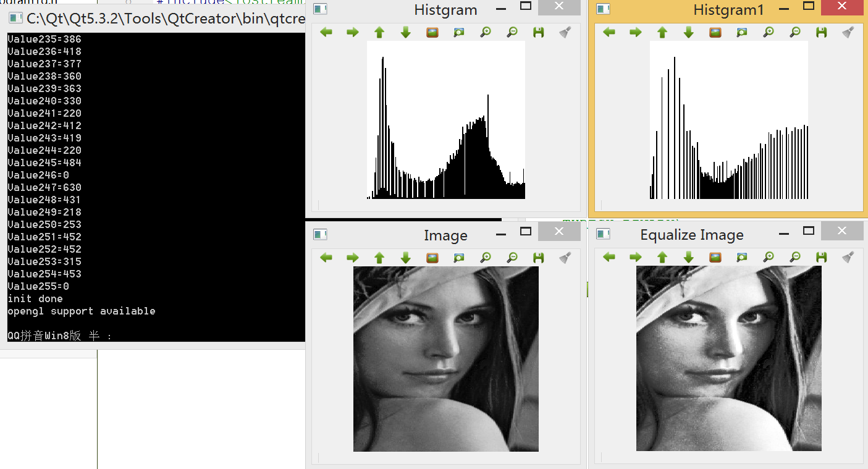Open properties brush in Image window
This screenshot has height=469, width=868.
point(565,258)
